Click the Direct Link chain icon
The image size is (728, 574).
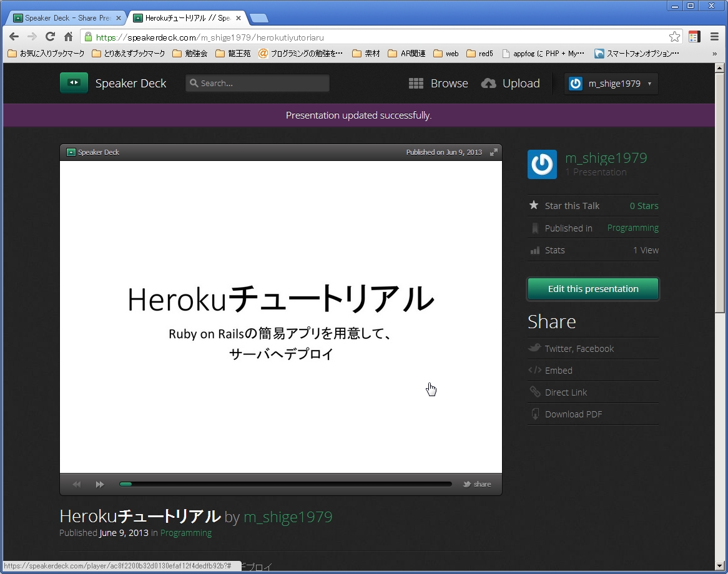tap(535, 392)
